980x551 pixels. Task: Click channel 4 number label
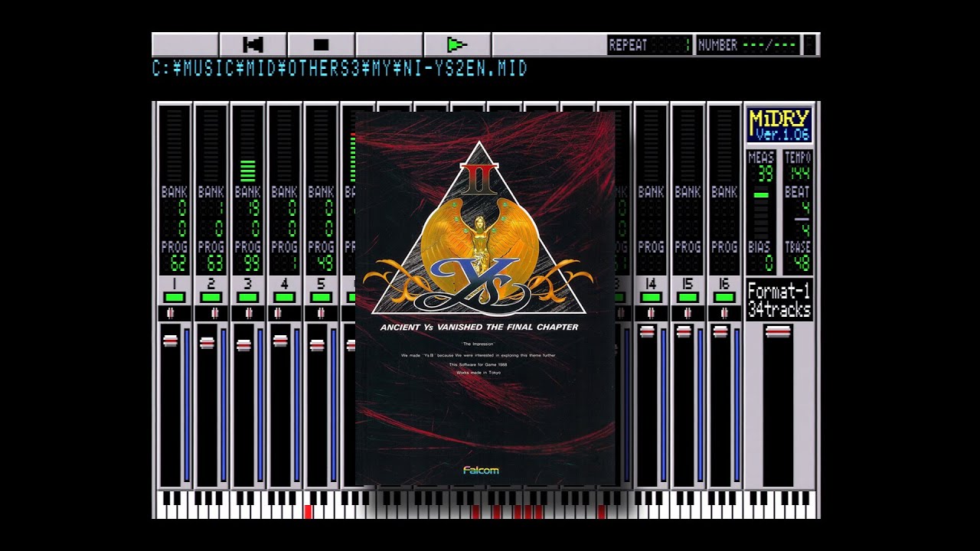click(284, 284)
